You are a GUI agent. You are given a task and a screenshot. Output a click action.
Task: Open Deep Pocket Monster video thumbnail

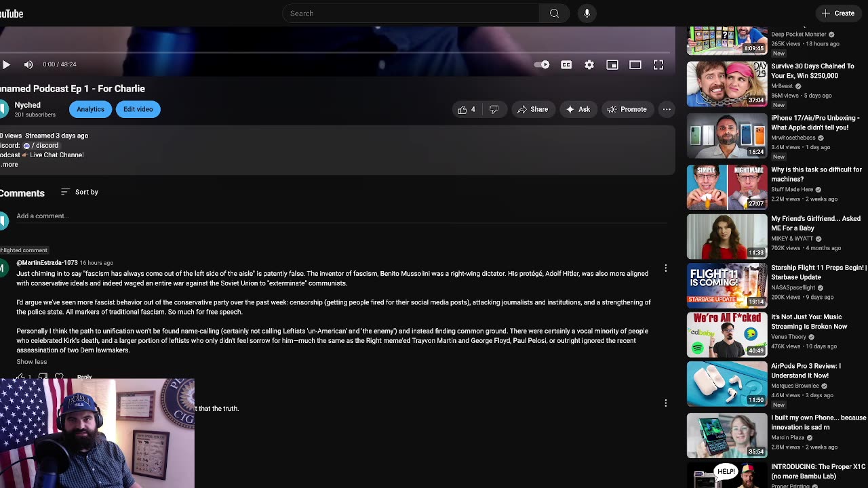[x=727, y=41]
